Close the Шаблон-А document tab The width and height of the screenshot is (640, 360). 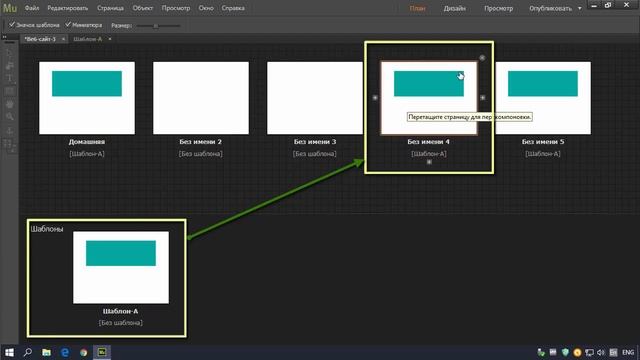tap(110, 39)
